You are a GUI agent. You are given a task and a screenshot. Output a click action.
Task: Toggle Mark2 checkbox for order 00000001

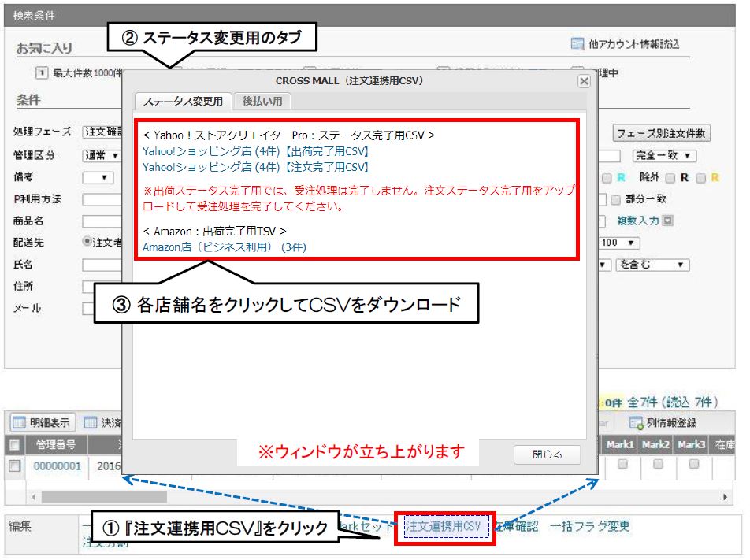tap(658, 464)
